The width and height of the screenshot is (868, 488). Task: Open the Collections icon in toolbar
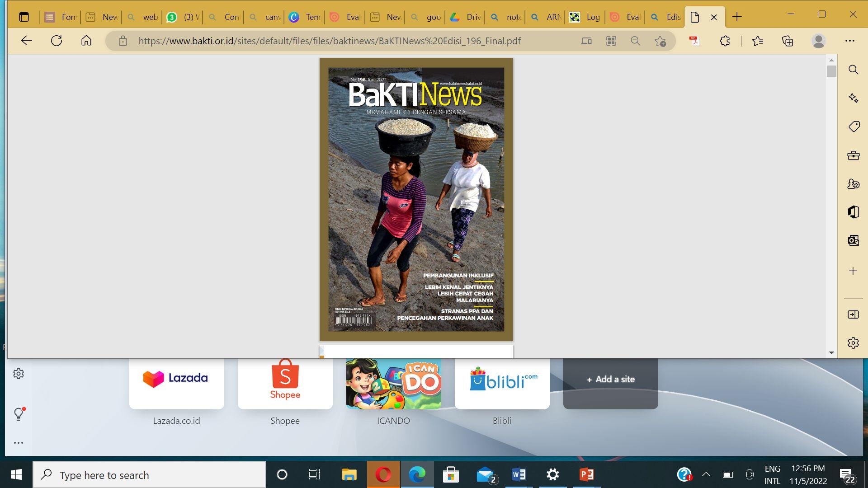click(x=788, y=41)
